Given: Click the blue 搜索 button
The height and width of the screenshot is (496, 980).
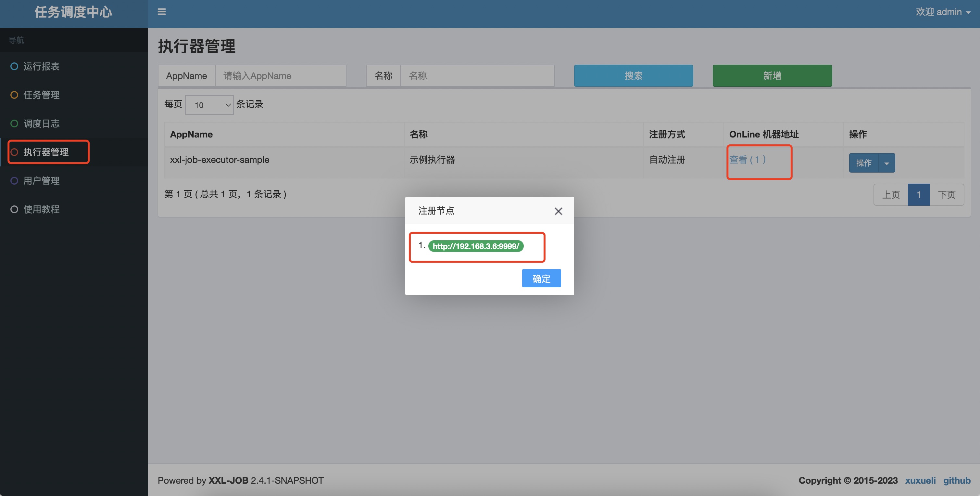Looking at the screenshot, I should click(633, 75).
